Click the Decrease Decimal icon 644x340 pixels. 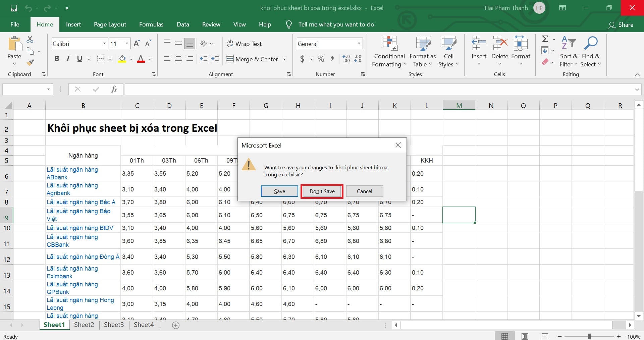pos(358,59)
